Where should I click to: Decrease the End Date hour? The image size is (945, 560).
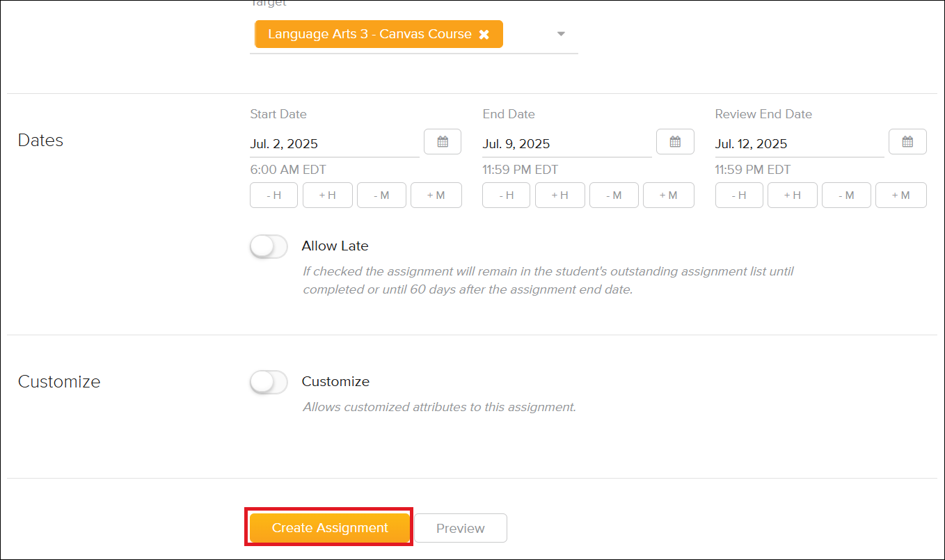click(506, 195)
